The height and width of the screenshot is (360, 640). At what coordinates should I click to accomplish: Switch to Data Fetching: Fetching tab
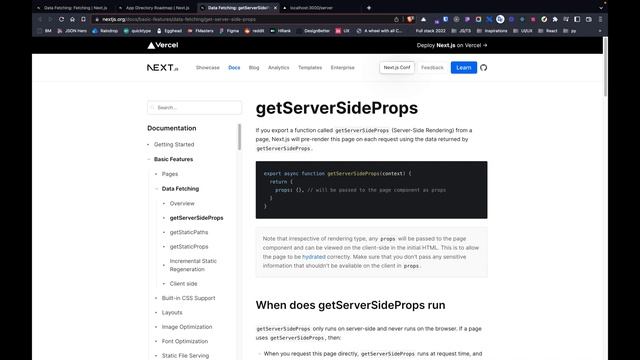pos(72,8)
